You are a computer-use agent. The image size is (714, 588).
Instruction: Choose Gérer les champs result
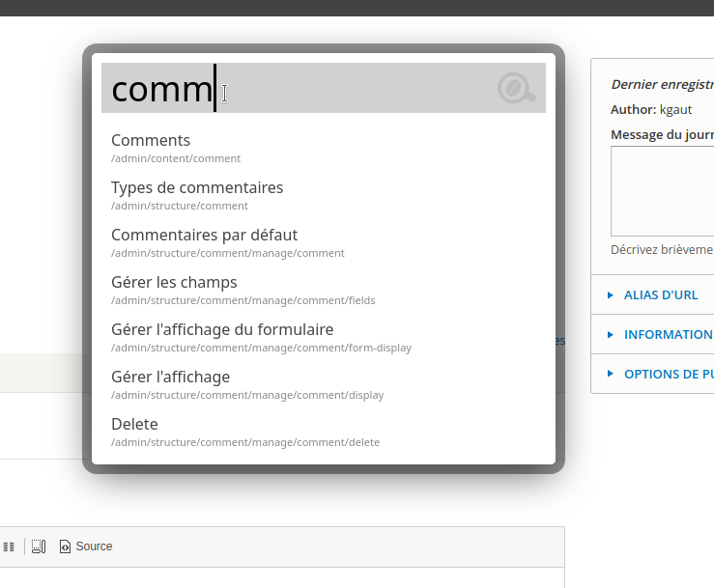click(x=174, y=283)
